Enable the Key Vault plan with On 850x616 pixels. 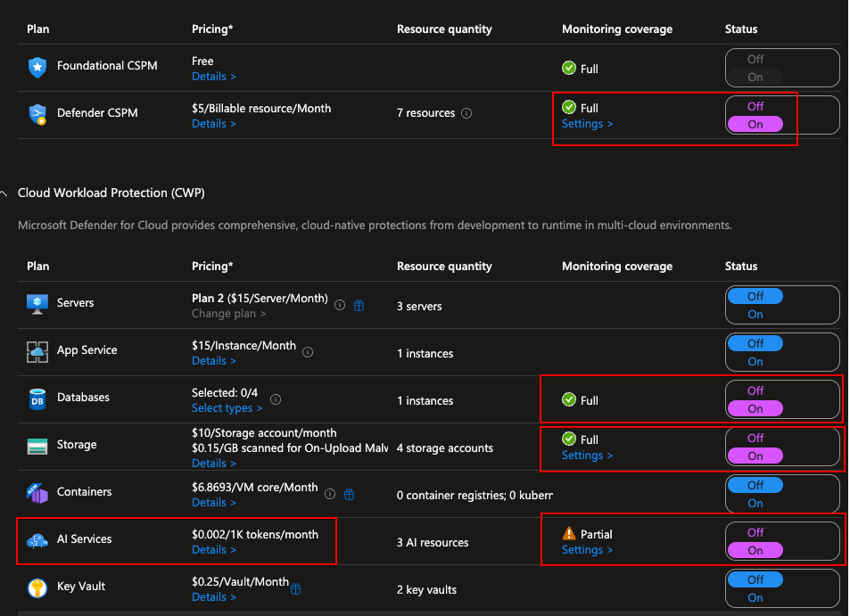[755, 597]
